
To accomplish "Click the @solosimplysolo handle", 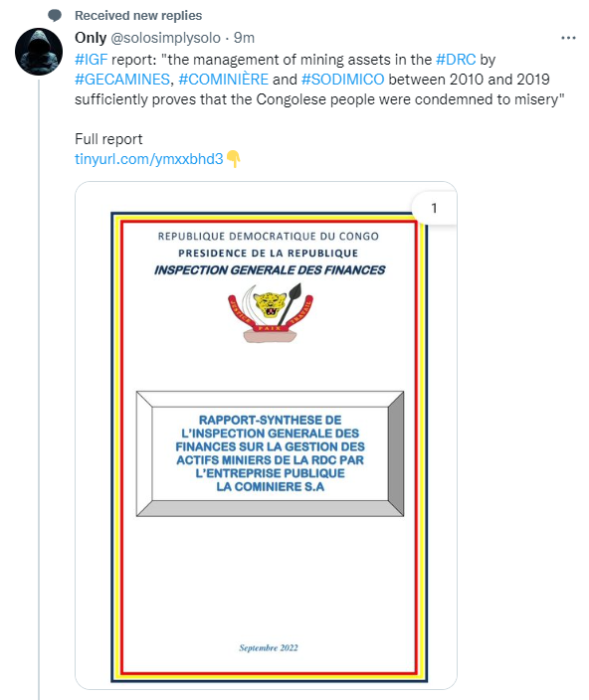I will coord(165,38).
